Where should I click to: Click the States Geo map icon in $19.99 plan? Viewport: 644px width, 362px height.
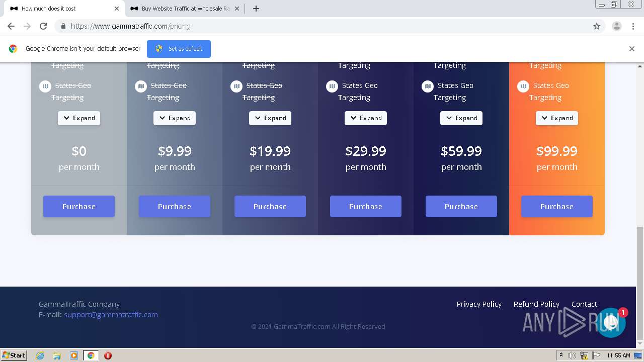(236, 86)
